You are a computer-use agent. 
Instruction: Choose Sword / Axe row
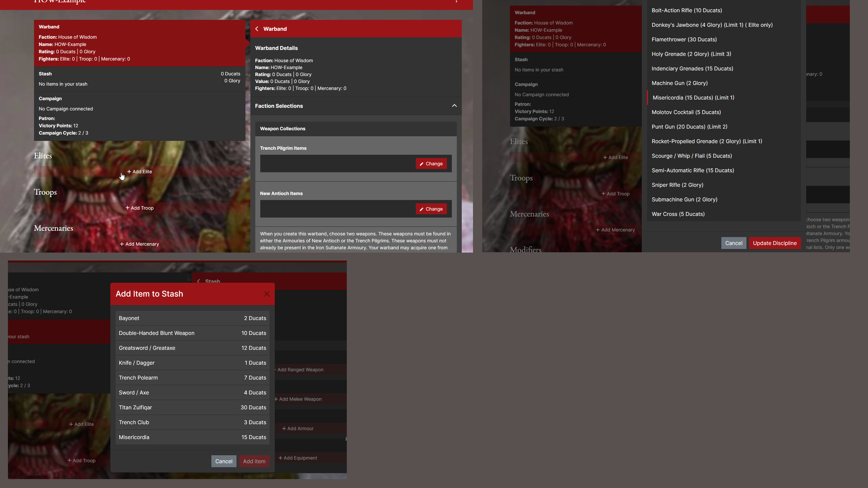point(193,392)
